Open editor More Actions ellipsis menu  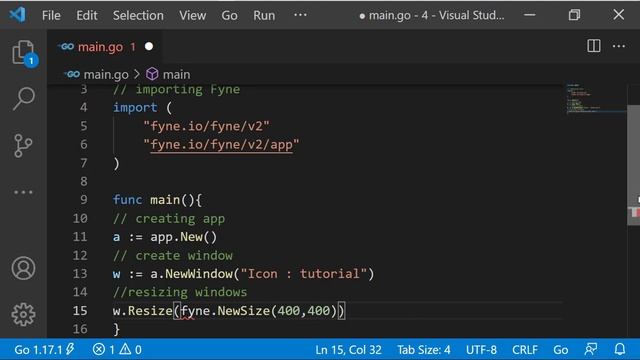point(619,46)
